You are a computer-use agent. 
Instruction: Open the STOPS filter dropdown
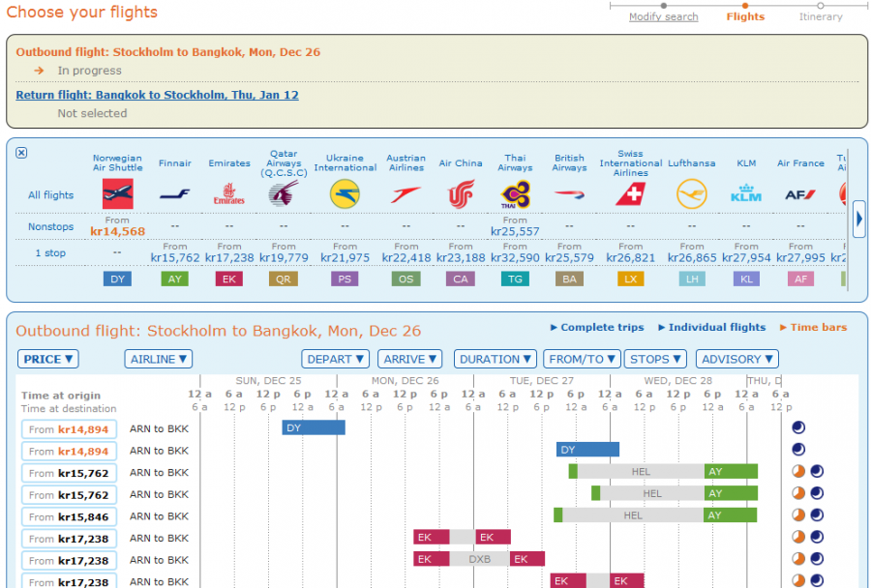654,359
